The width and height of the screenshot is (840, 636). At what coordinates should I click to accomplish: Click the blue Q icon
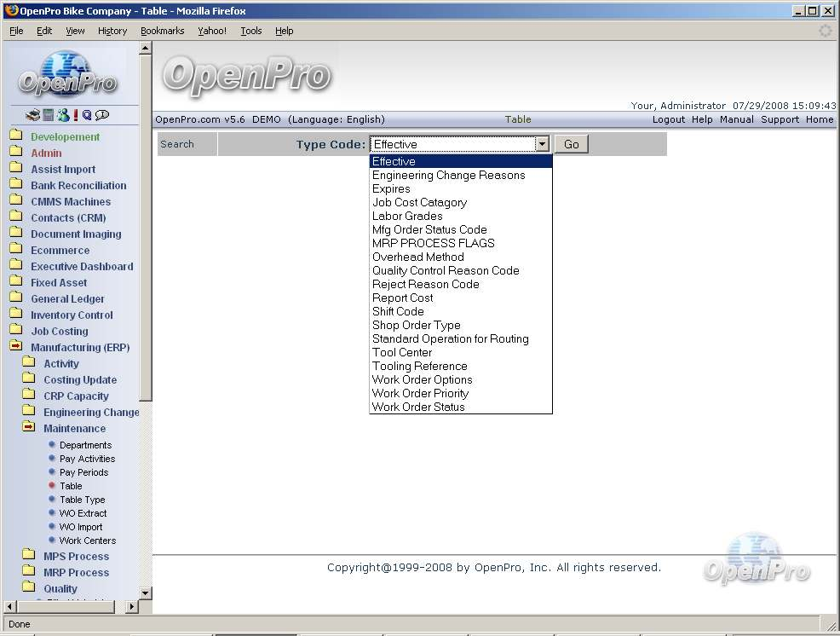click(x=87, y=115)
